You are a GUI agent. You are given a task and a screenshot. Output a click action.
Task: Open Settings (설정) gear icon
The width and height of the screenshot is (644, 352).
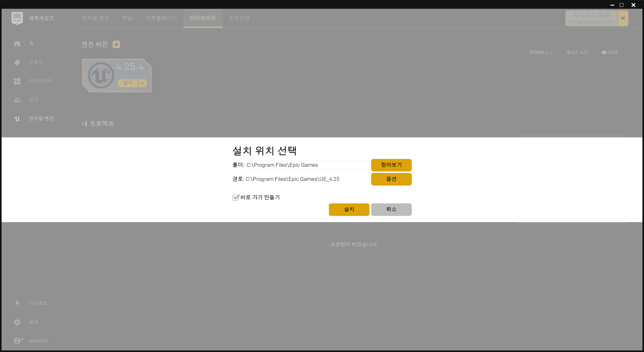tap(17, 322)
